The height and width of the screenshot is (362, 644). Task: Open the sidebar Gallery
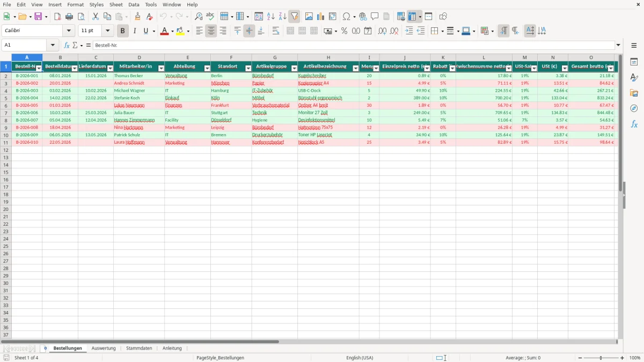point(634,93)
